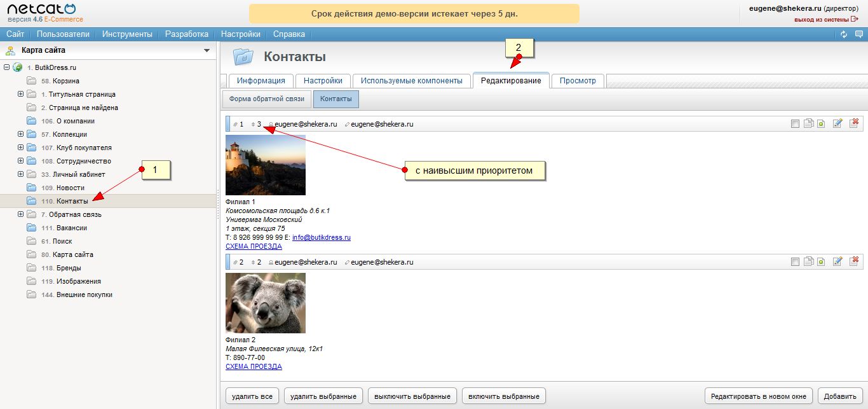This screenshot has width=868, height=409.
Task: Expand the Сотрудничество tree node
Action: click(x=20, y=161)
